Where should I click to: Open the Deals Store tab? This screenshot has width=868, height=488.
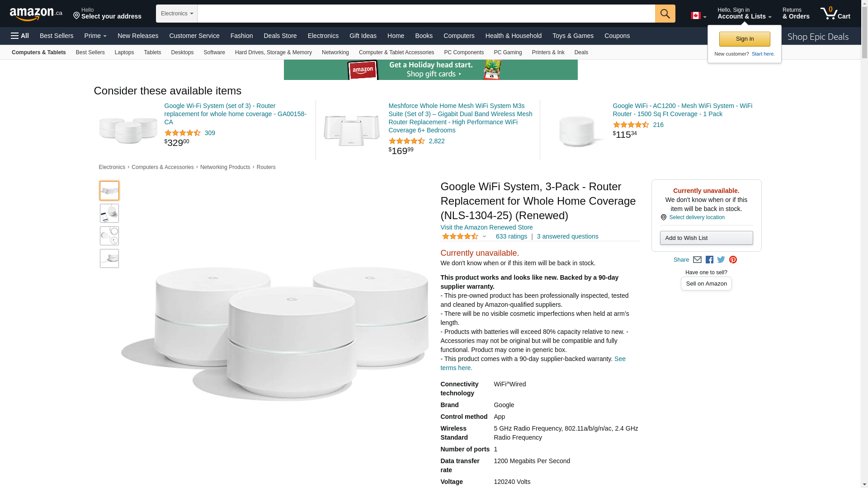point(280,36)
